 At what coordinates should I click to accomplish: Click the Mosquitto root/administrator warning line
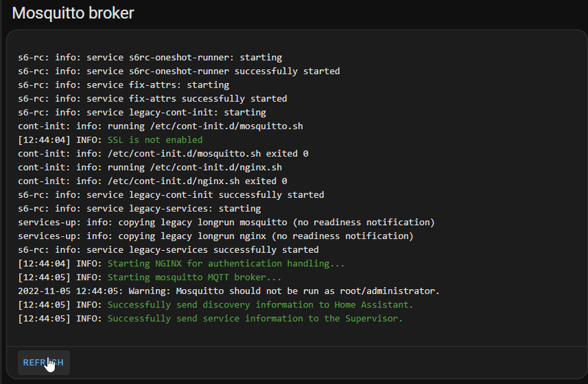tap(229, 291)
